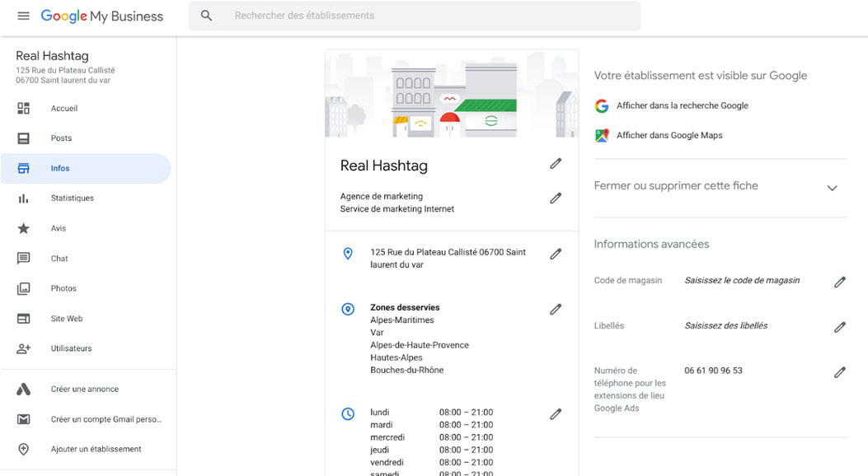Click the storefront illustration banner

point(452,93)
